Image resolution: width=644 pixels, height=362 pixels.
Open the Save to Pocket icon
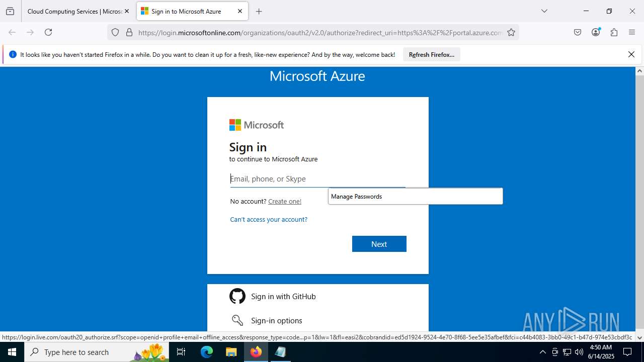[578, 32]
